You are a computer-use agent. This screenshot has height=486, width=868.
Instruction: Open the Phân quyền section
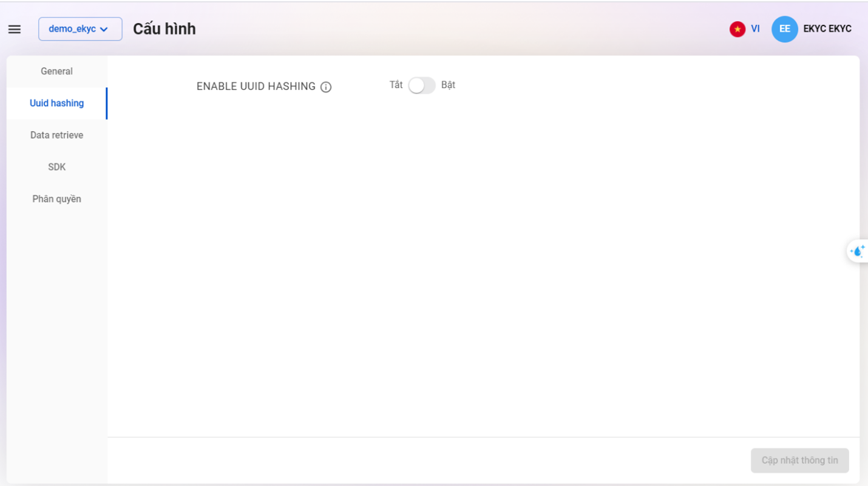[56, 198]
